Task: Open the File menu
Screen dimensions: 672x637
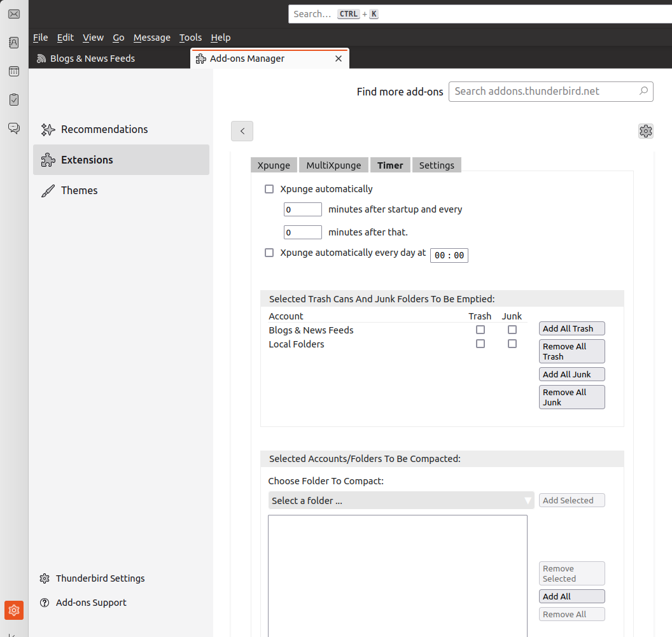Action: (x=40, y=38)
